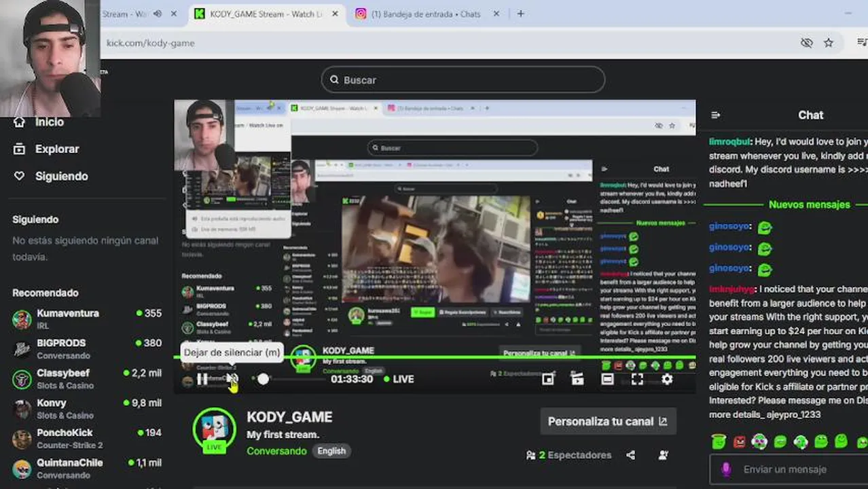
Task: Insert the sunglasses headphones emote
Action: coord(759,441)
